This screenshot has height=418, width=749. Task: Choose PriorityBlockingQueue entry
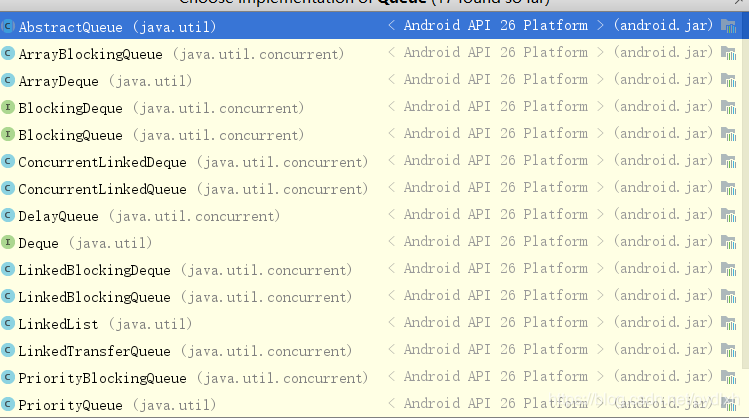pyautogui.click(x=371, y=377)
